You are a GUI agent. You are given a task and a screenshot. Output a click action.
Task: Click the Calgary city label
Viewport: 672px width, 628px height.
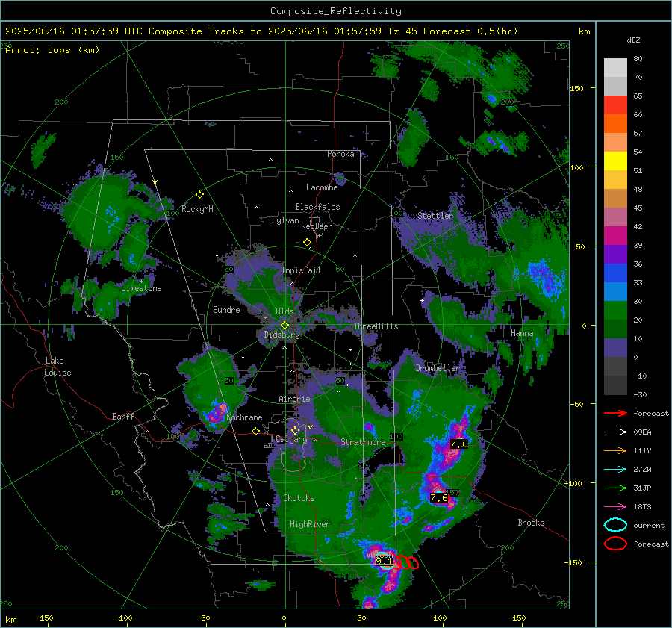(291, 439)
